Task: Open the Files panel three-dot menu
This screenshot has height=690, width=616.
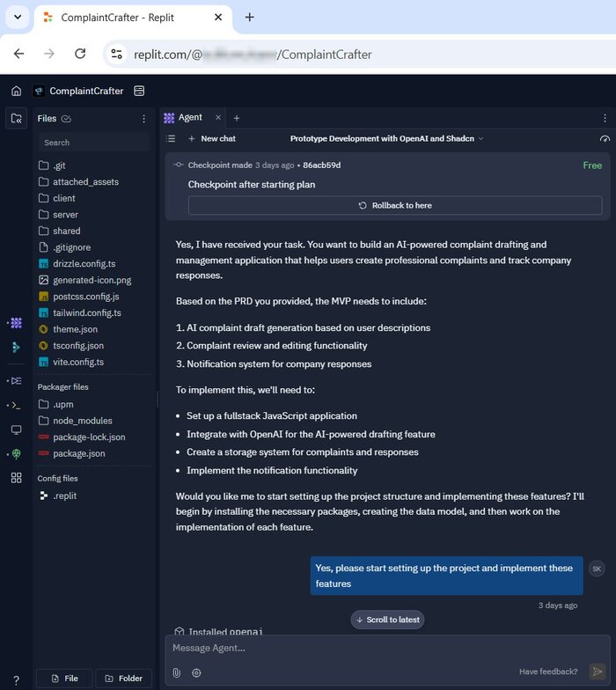Action: click(x=144, y=119)
